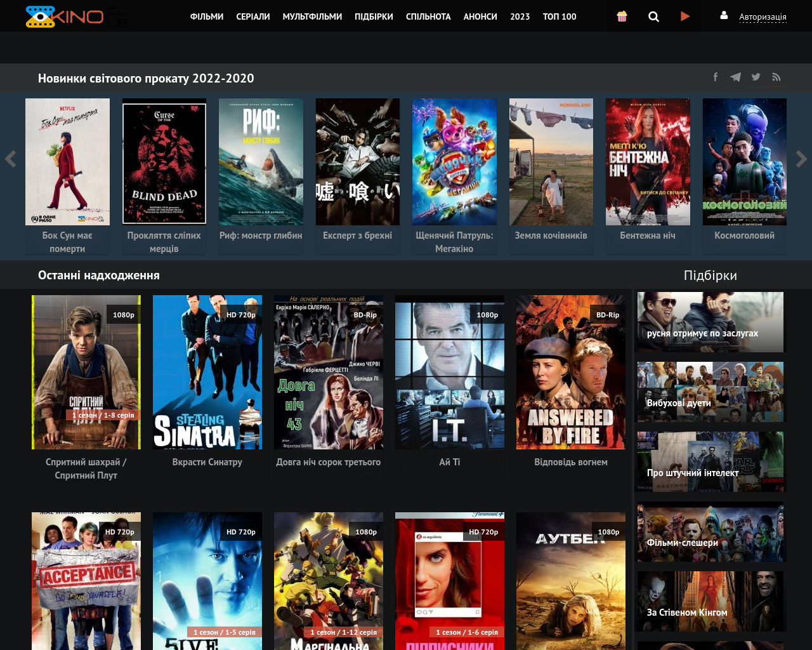Open the KinoClub logo homepage
The width and height of the screenshot is (812, 650).
(76, 17)
